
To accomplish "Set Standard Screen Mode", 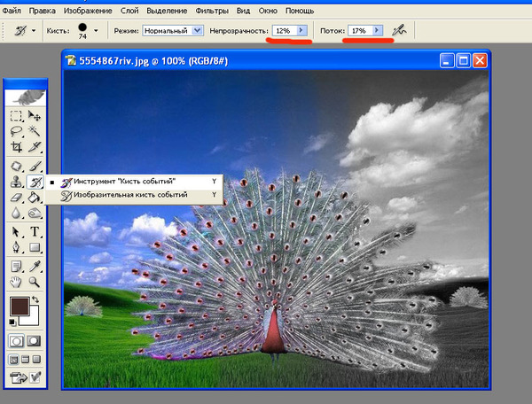I will click(13, 360).
